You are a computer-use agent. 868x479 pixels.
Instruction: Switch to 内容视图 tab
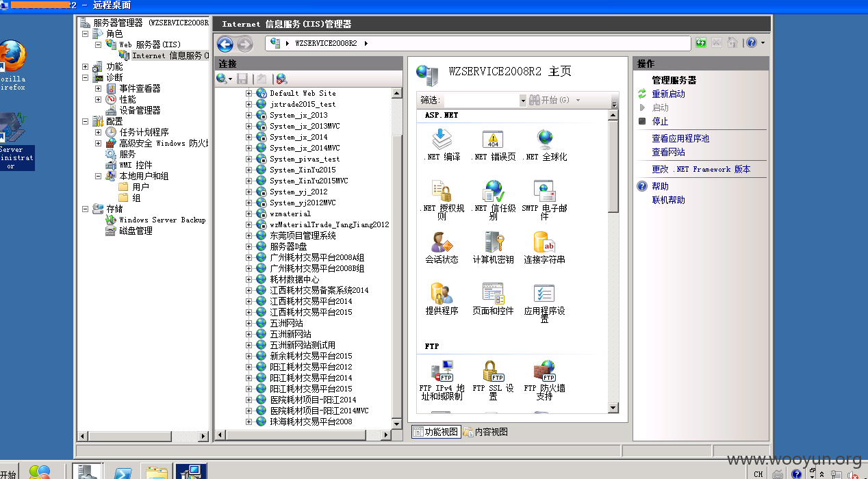(486, 432)
